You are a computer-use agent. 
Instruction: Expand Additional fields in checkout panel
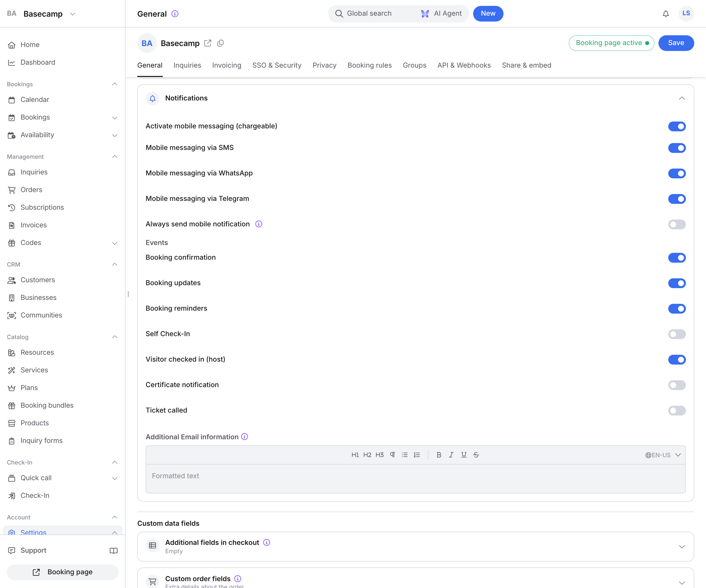pyautogui.click(x=682, y=547)
